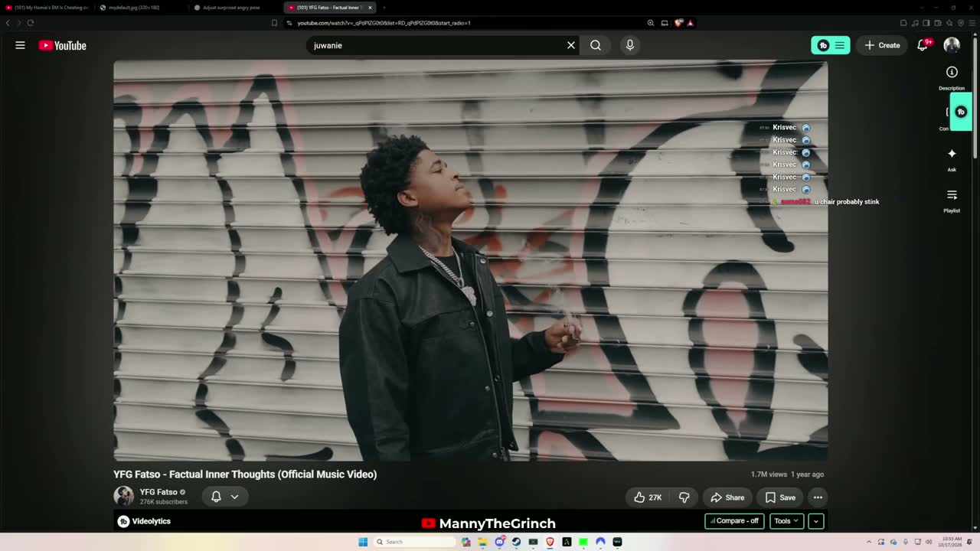
Task: Open YFG Fatso channel avatar
Action: (x=123, y=496)
